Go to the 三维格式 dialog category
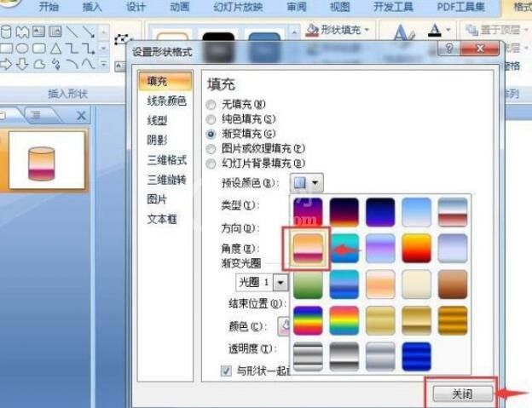The width and height of the screenshot is (532, 408). 165,160
